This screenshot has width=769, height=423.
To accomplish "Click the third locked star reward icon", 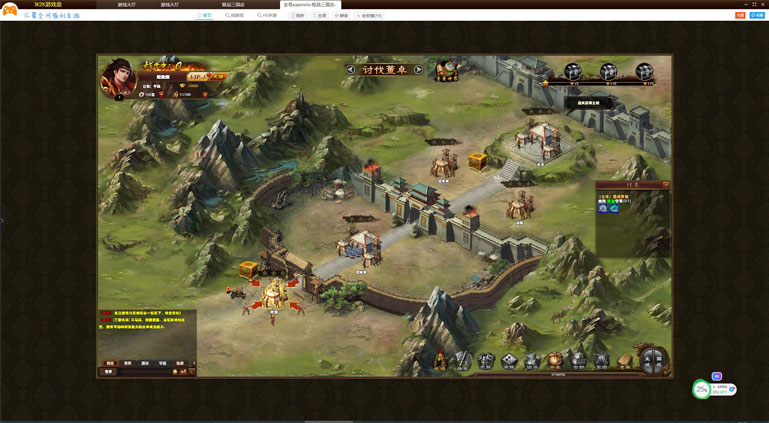I will click(644, 72).
